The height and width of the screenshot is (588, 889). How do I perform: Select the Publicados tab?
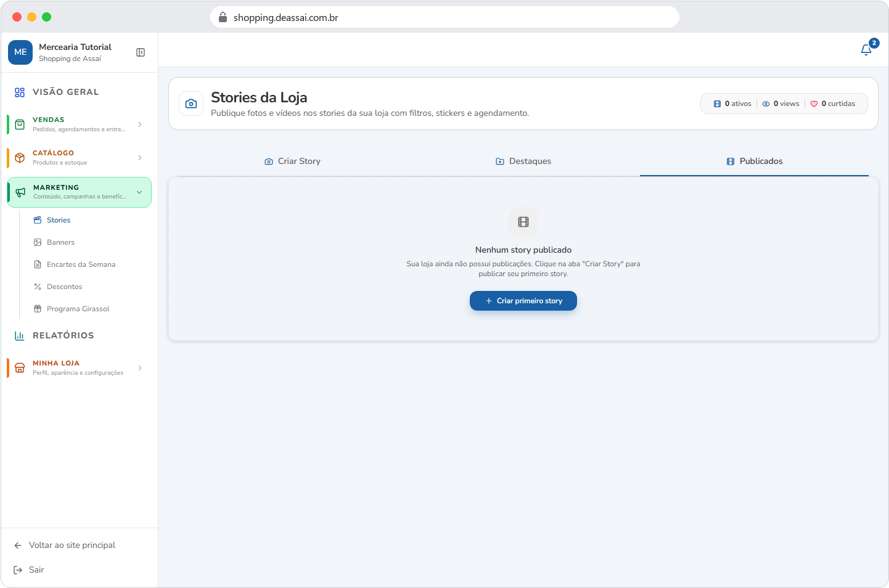(x=754, y=161)
